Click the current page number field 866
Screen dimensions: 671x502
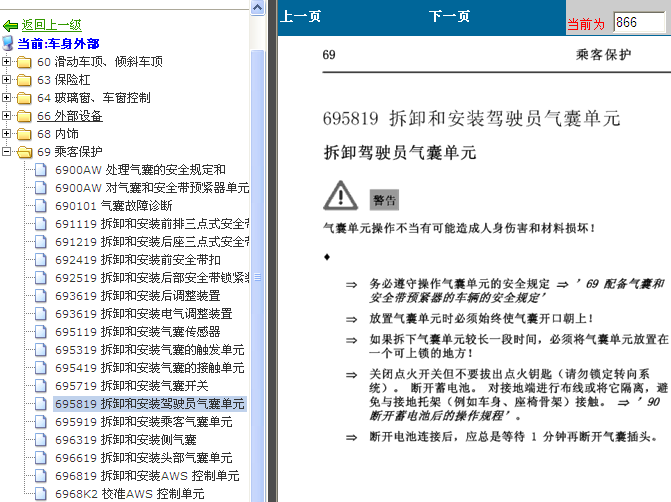click(639, 22)
